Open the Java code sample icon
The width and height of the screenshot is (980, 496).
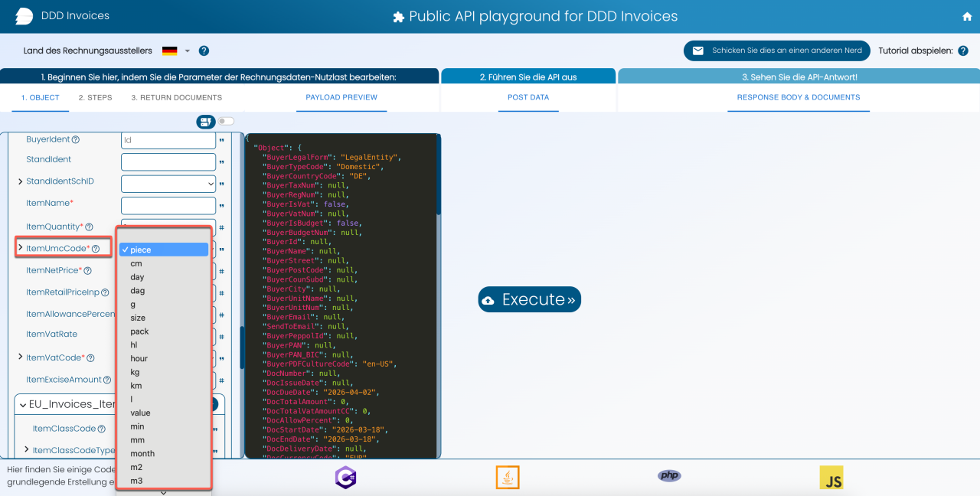coord(507,477)
